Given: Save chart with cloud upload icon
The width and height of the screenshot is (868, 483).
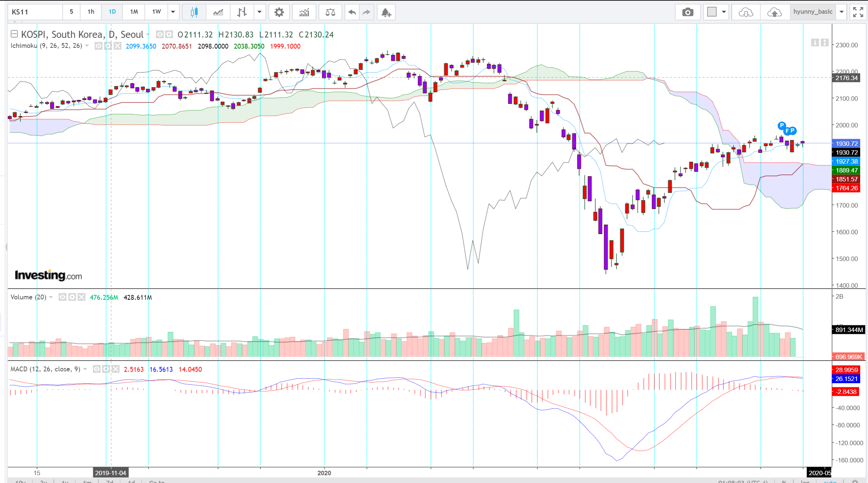Looking at the screenshot, I should click(774, 12).
